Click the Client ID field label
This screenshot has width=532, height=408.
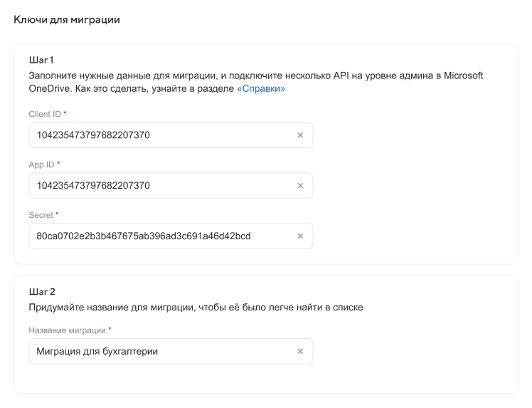(44, 114)
